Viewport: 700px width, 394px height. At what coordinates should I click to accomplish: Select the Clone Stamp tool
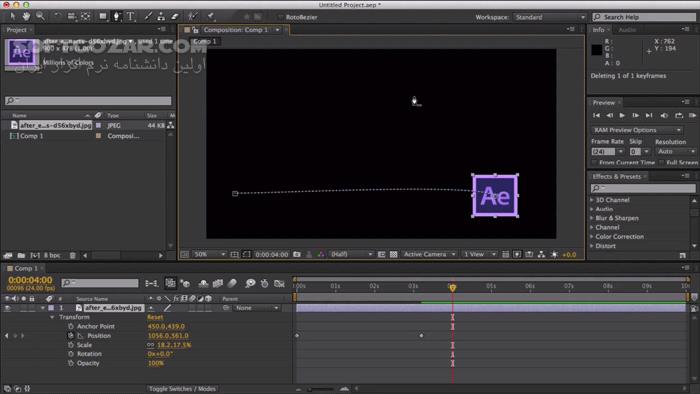click(x=161, y=17)
